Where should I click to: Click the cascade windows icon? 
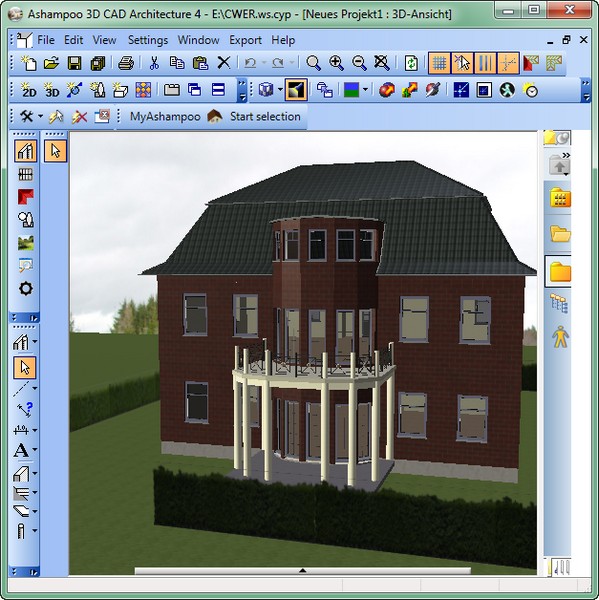point(195,90)
